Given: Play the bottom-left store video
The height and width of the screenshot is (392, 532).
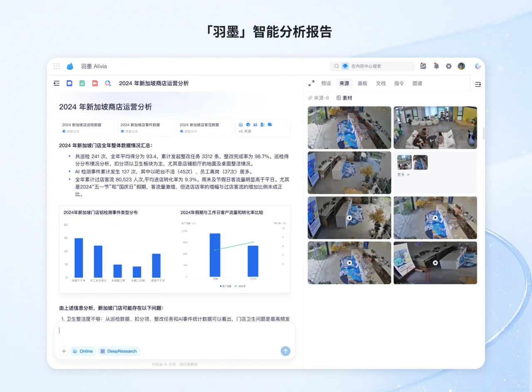Looking at the screenshot, I should pos(350,263).
